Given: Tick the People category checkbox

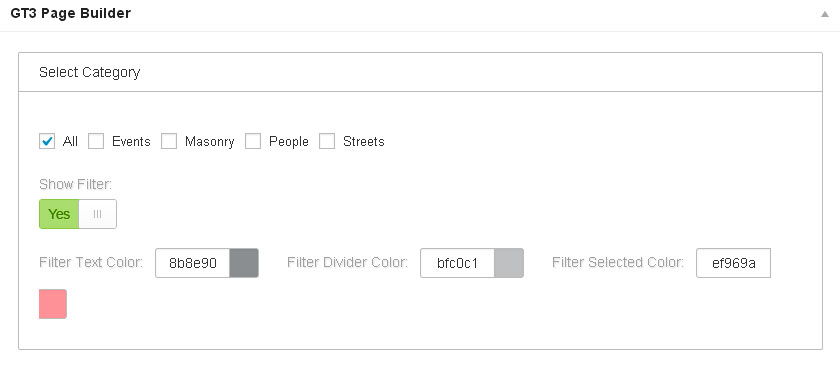Looking at the screenshot, I should click(x=253, y=141).
